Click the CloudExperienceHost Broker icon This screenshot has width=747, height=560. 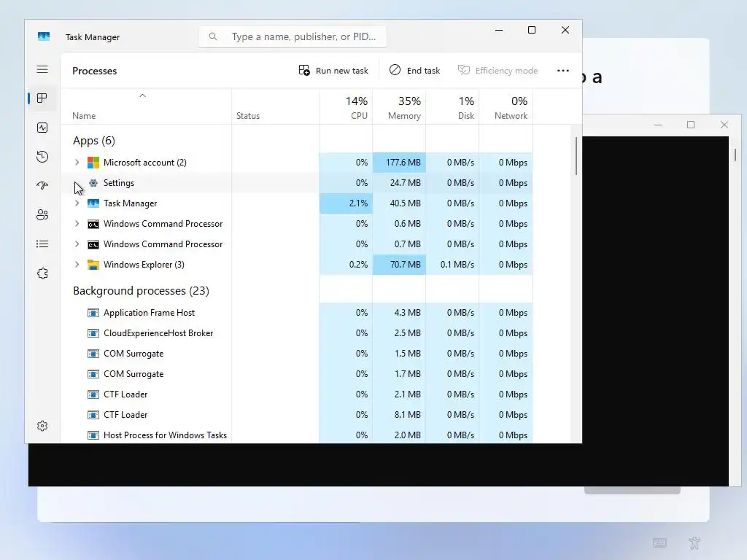click(x=93, y=333)
